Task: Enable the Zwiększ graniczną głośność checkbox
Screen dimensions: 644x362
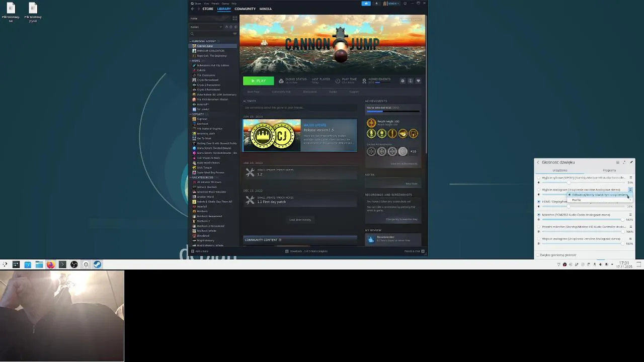Action: tap(538, 255)
